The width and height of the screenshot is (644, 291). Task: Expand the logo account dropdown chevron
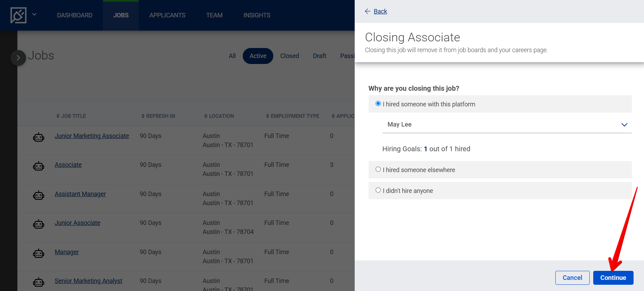click(x=34, y=15)
